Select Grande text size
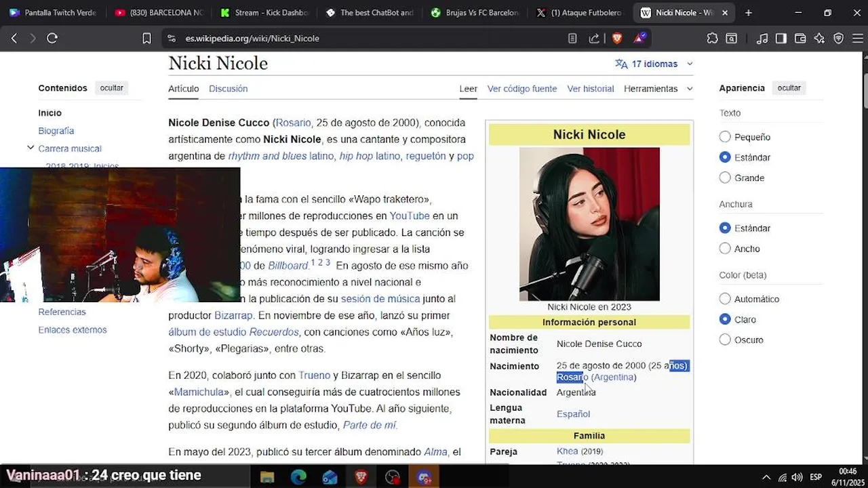Image resolution: width=868 pixels, height=488 pixels. click(725, 178)
